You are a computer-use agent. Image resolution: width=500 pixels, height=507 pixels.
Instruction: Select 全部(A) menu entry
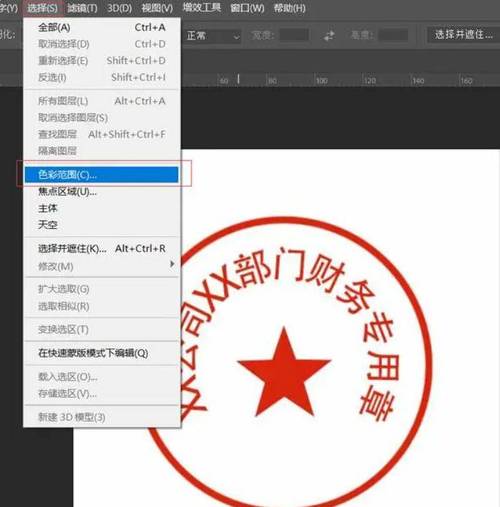[102, 27]
